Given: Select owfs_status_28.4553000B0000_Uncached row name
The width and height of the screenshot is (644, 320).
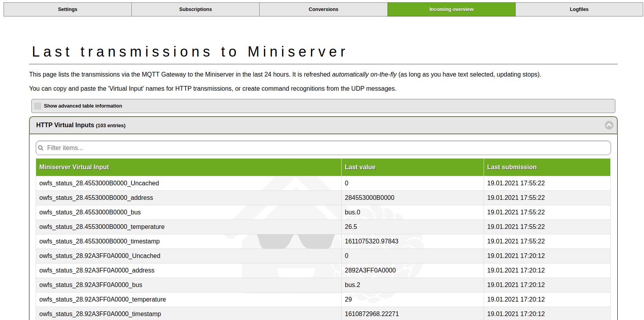Looking at the screenshot, I should [99, 183].
